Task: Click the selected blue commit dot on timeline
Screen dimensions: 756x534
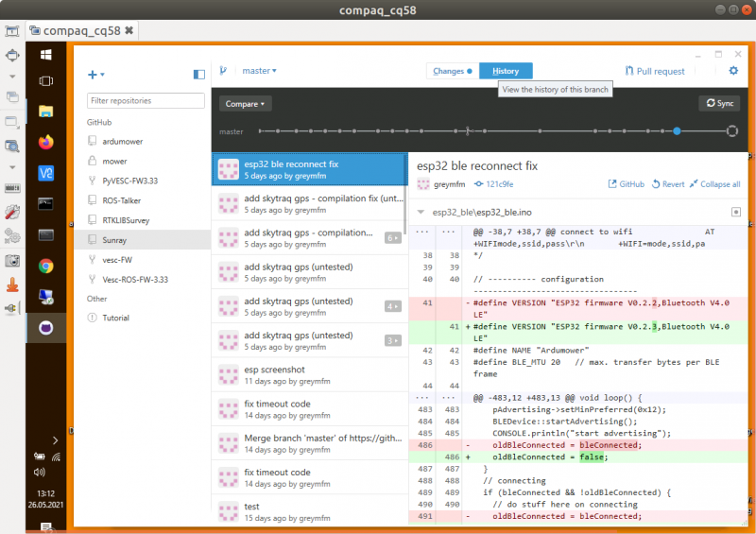Action: (x=677, y=130)
